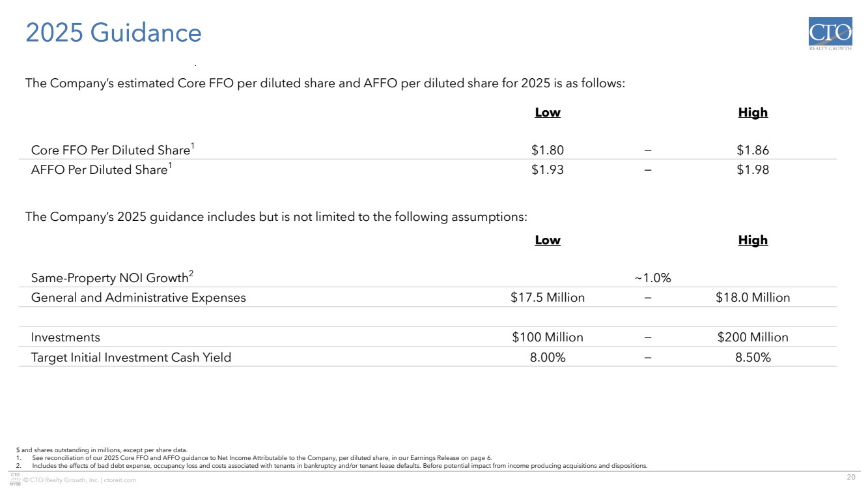Click the Core FFO low value $1.80

pyautogui.click(x=547, y=151)
